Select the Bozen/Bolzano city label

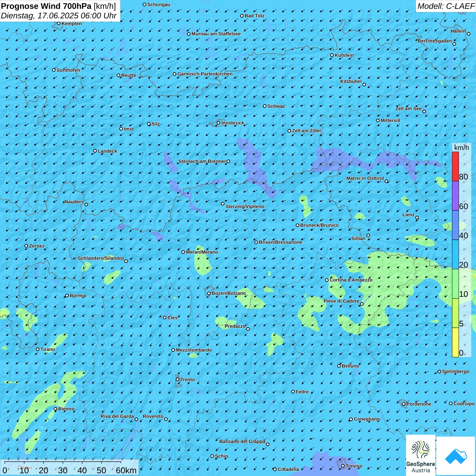pos(229,293)
